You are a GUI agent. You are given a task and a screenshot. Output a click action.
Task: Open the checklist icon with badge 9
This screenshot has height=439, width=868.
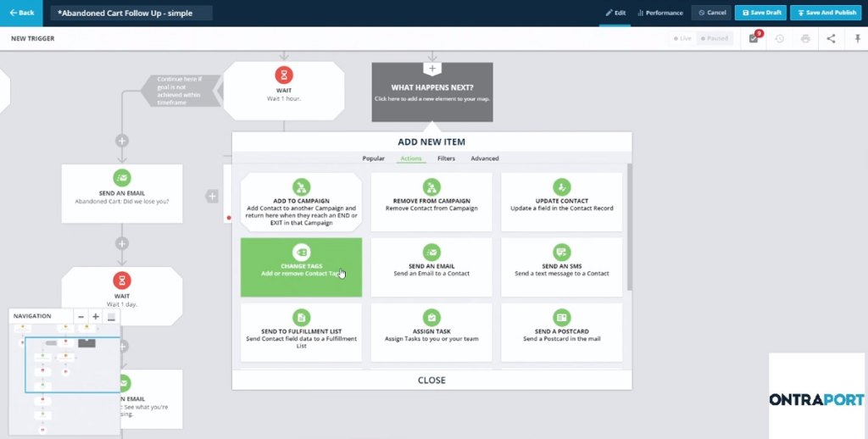pos(754,39)
